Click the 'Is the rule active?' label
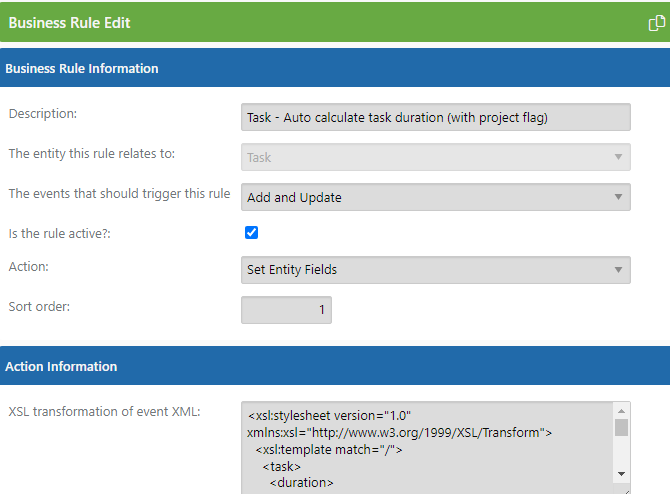This screenshot has width=670, height=494. [59, 234]
